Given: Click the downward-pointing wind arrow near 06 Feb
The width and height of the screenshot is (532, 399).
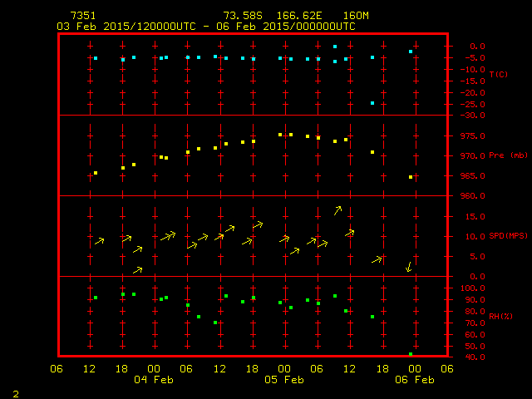Looking at the screenshot, I should tap(408, 267).
